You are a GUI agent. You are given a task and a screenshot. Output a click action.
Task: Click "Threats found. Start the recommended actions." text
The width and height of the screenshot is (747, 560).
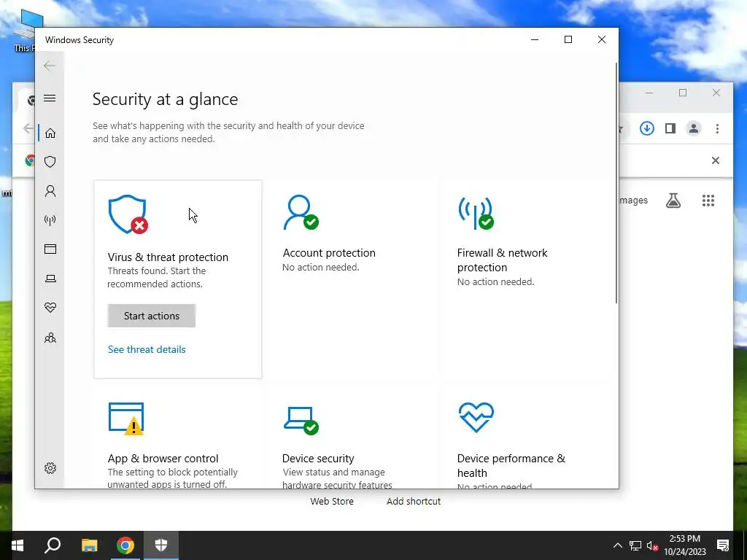coord(157,277)
